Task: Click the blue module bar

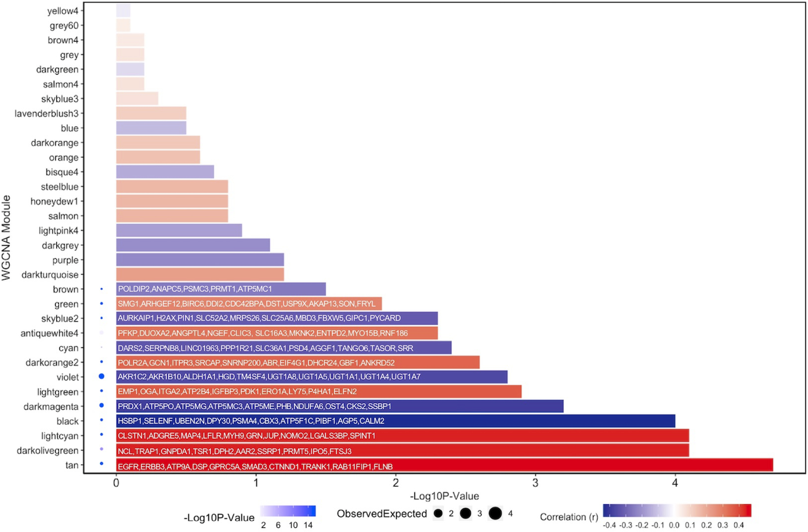Action: pos(151,128)
